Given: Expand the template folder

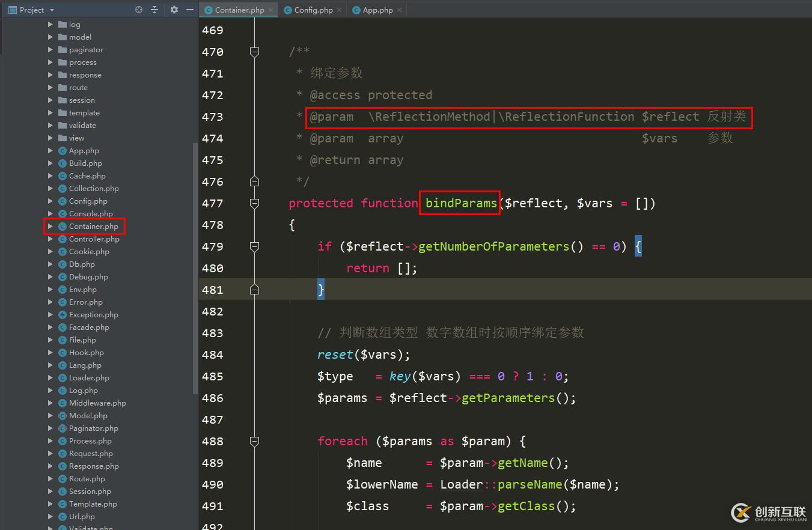Looking at the screenshot, I should [50, 112].
